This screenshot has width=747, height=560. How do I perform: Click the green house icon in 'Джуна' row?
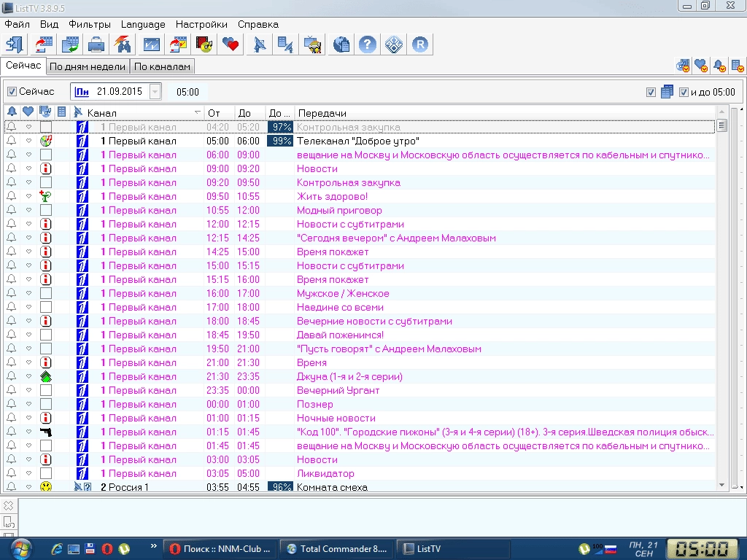(46, 377)
